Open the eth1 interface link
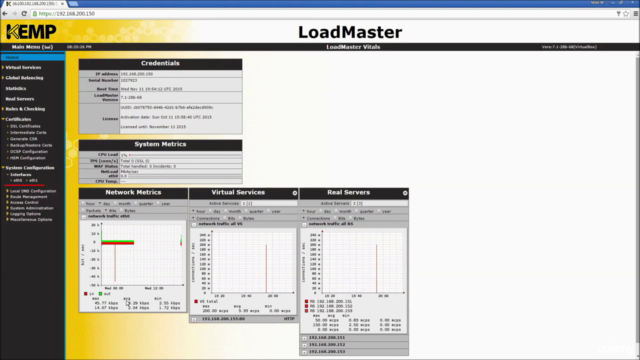This screenshot has width=640, height=360. tap(33, 180)
